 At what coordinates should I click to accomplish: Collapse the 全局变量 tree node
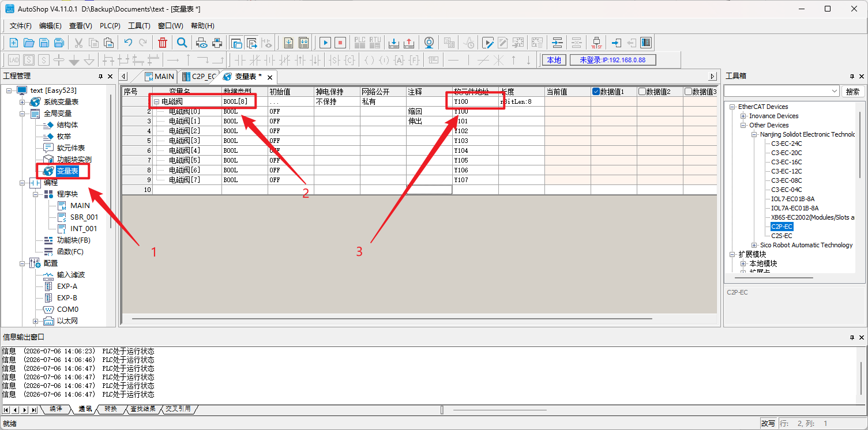point(22,114)
